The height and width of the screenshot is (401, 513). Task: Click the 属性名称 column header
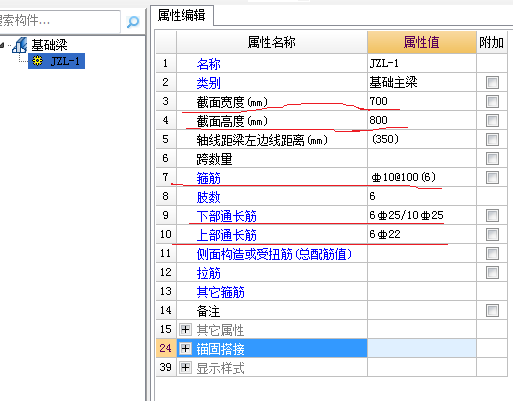point(272,42)
